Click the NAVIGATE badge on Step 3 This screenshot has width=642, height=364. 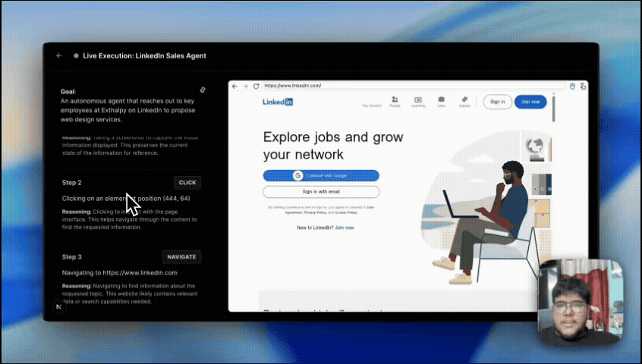[182, 257]
